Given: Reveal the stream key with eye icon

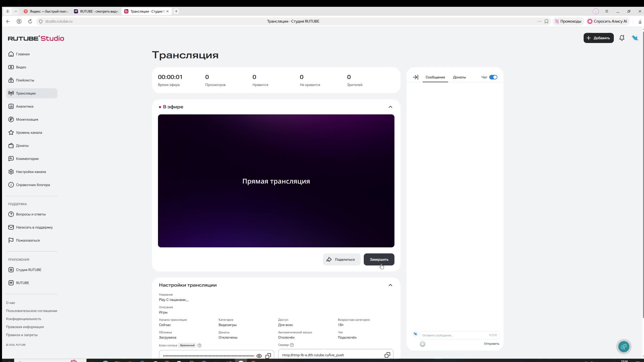Looking at the screenshot, I should (259, 356).
